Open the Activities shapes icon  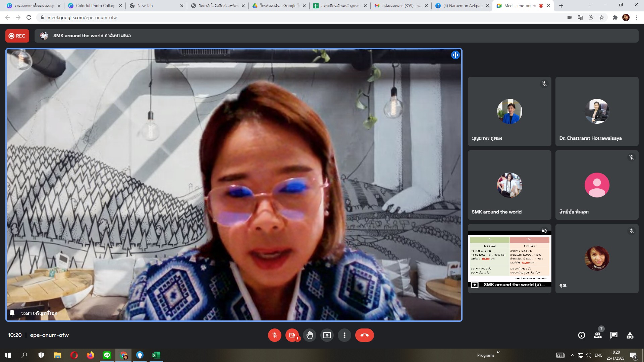[630, 335]
